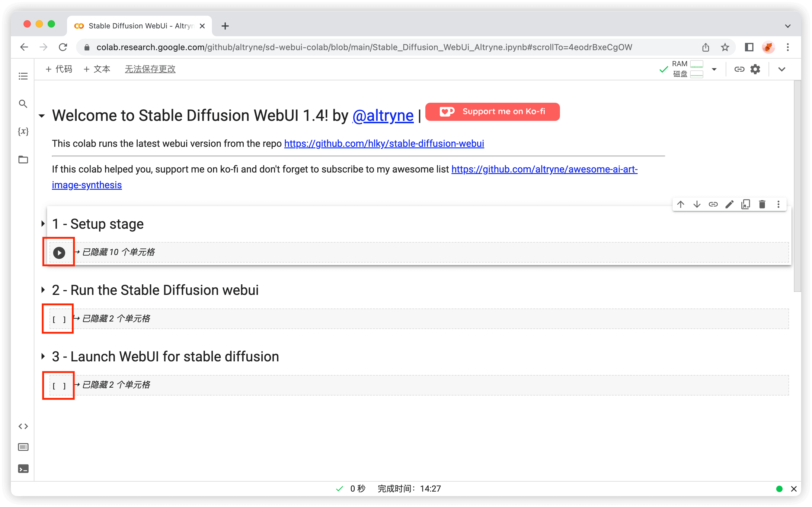Open the variables inspector panel
This screenshot has width=812, height=507.
pyautogui.click(x=23, y=131)
